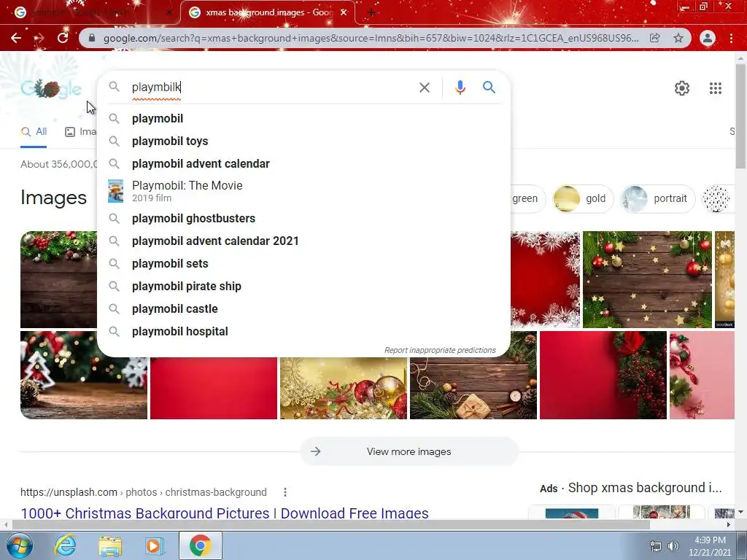Open File Explorer from taskbar
Screen dimensions: 747x560
[110, 546]
